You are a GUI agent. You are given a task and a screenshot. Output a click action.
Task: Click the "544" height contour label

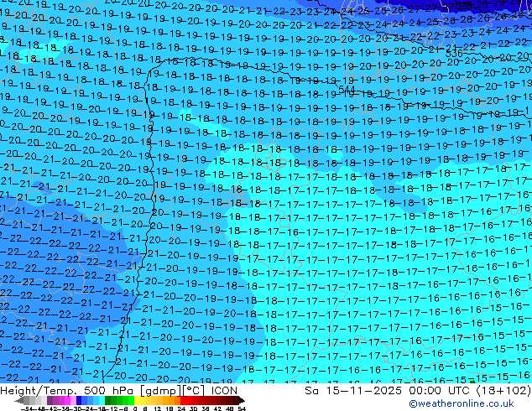pos(347,90)
